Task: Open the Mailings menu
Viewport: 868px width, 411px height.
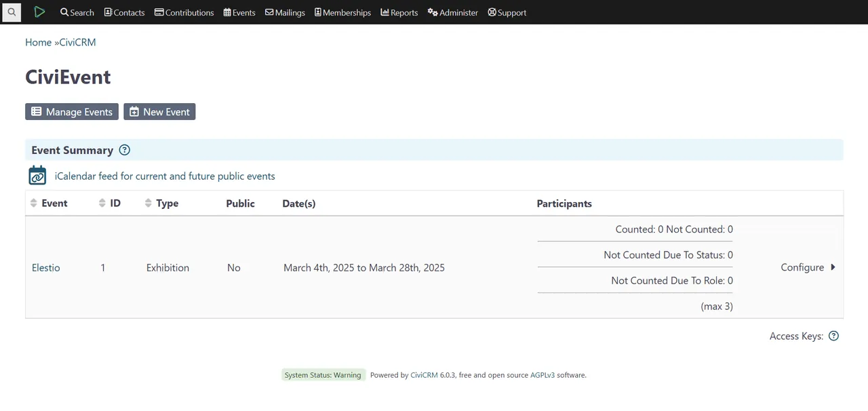Action: pos(285,12)
